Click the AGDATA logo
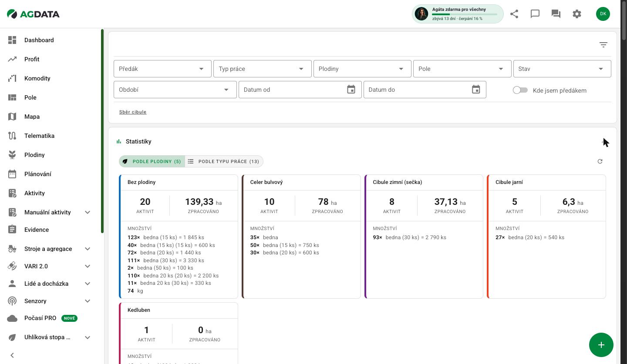The height and width of the screenshot is (364, 627). [x=34, y=14]
